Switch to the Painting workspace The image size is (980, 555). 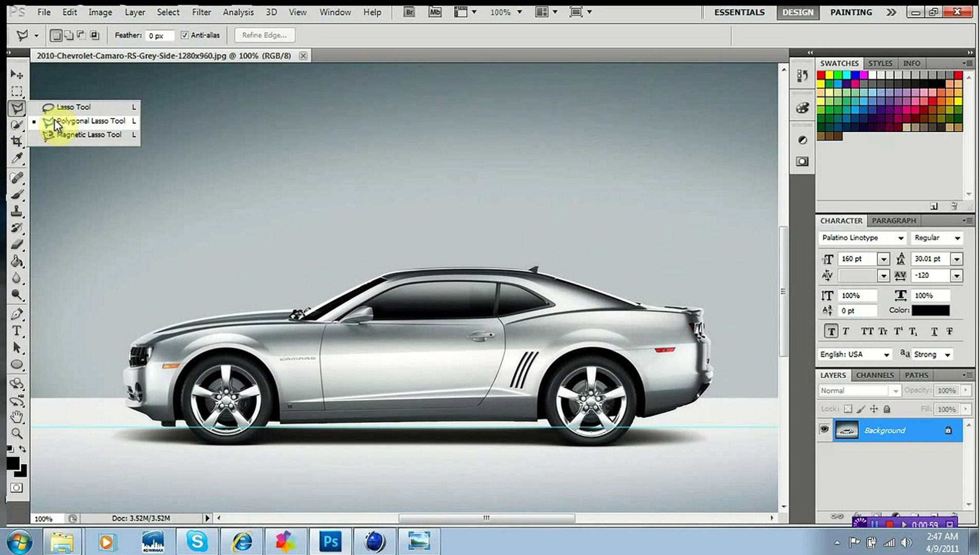point(851,12)
